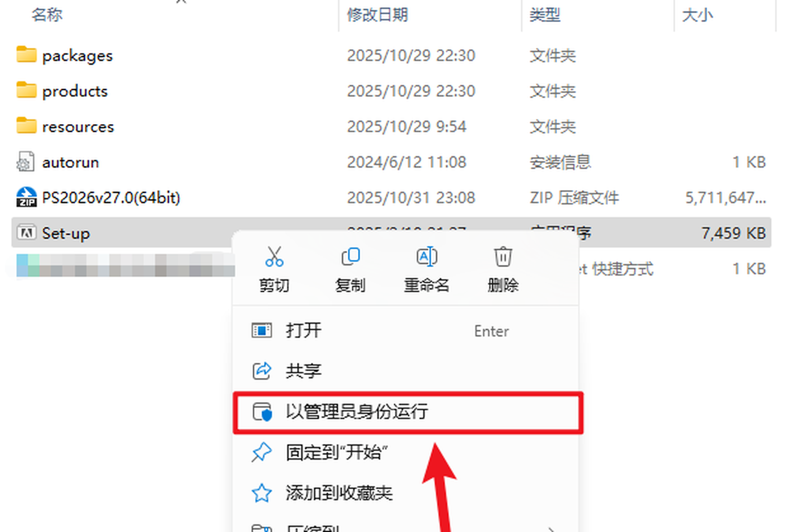Choose 以管理员身份运行 from context menu
The image size is (788, 532).
408,412
